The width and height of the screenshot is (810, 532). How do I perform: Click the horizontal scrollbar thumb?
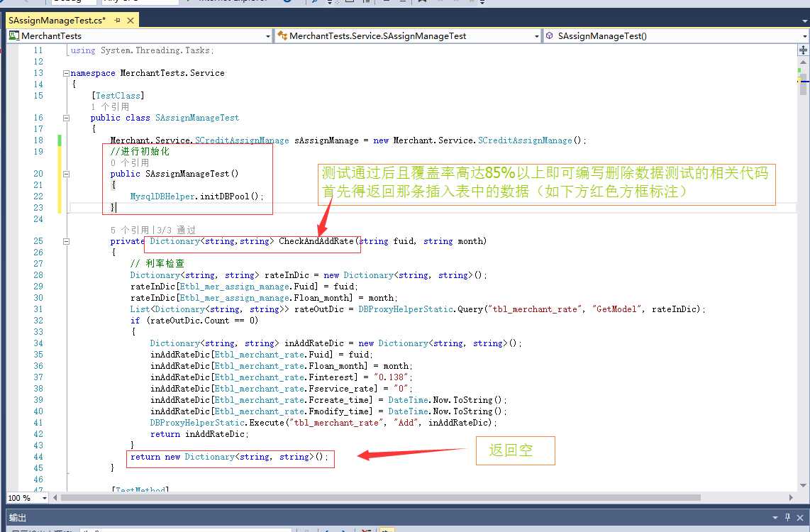381,498
